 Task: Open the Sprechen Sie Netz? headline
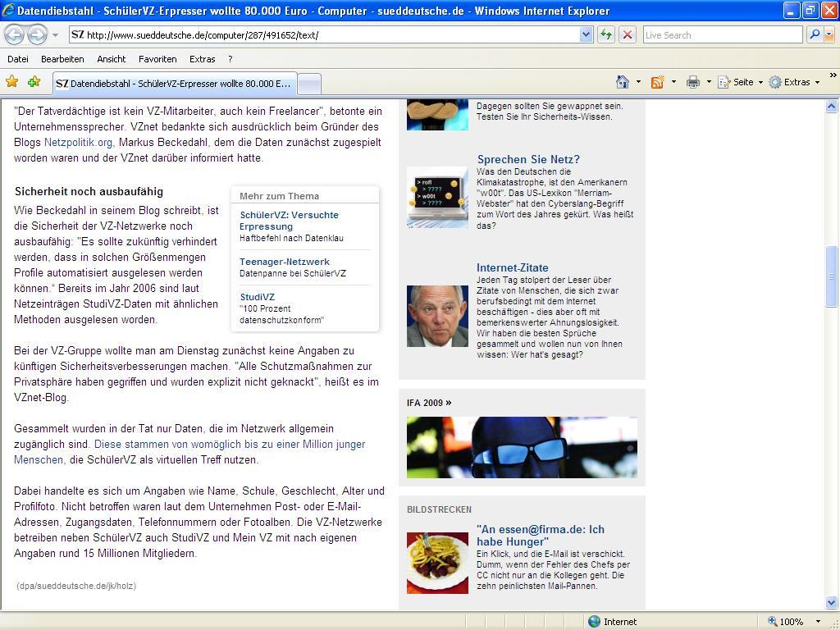(529, 159)
